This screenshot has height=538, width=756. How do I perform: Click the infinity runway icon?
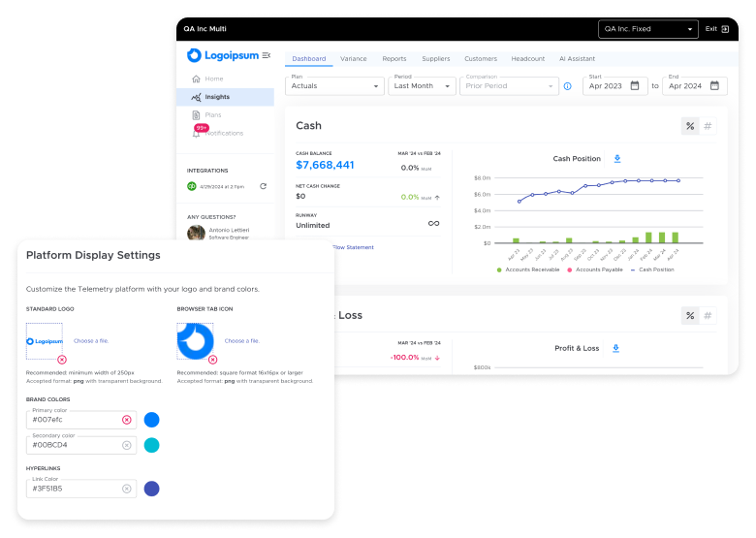tap(433, 224)
